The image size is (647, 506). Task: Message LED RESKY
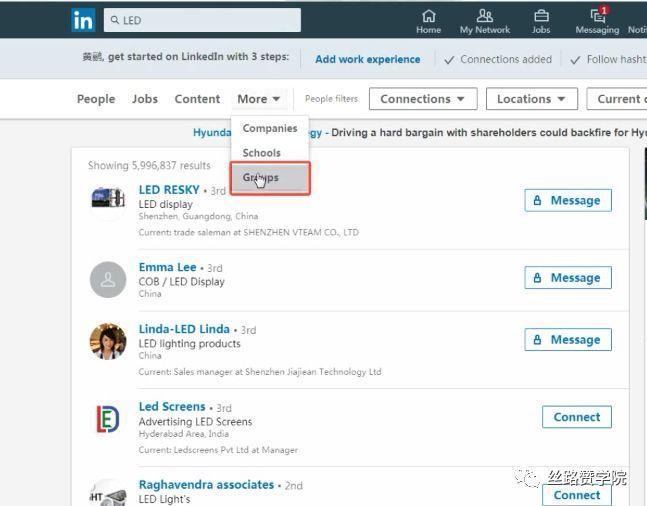click(x=568, y=201)
